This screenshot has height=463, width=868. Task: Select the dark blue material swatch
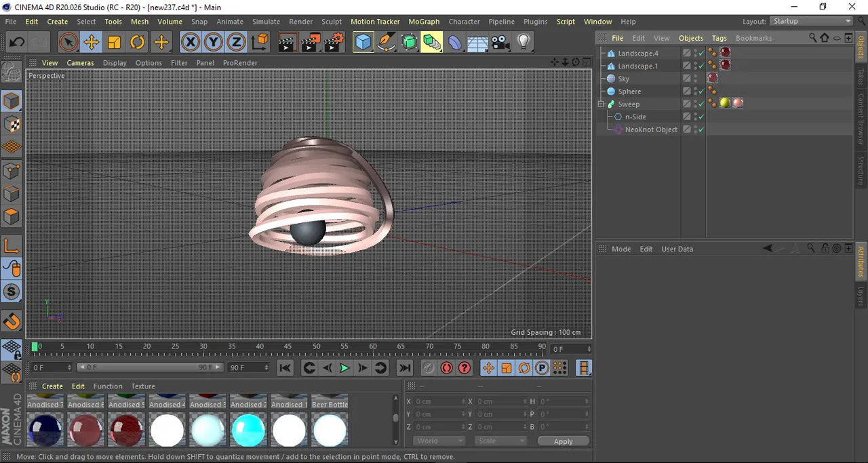point(45,430)
